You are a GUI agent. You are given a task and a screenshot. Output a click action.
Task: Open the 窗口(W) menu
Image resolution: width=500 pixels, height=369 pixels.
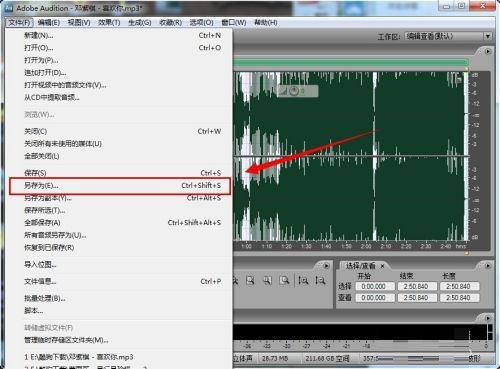pos(234,22)
